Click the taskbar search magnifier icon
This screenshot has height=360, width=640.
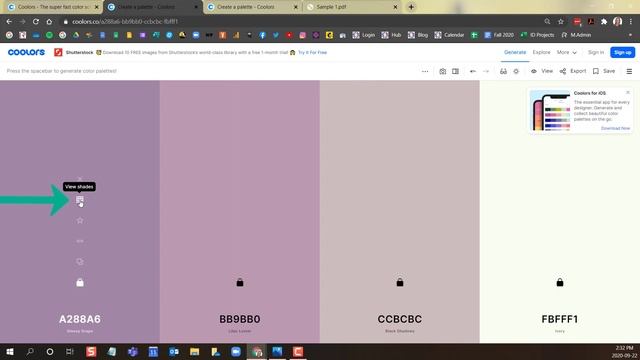pos(30,351)
